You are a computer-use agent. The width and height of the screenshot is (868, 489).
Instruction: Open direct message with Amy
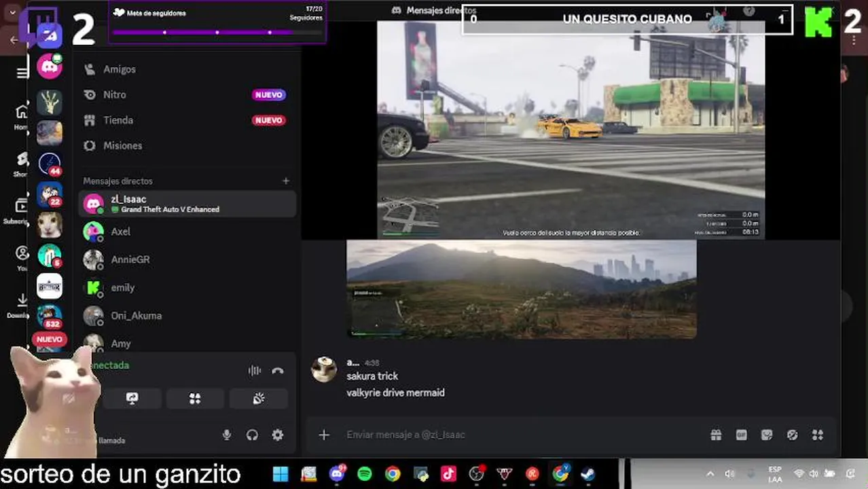pos(187,343)
